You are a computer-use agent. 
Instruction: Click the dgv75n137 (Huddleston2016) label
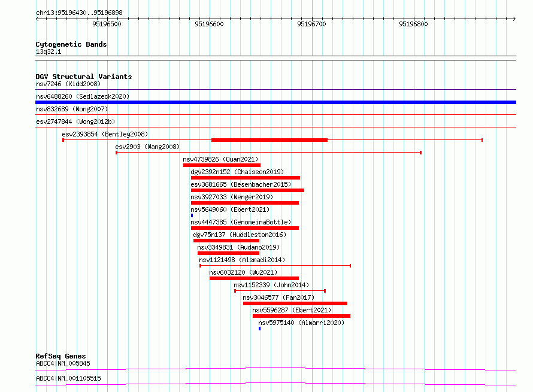(240, 235)
